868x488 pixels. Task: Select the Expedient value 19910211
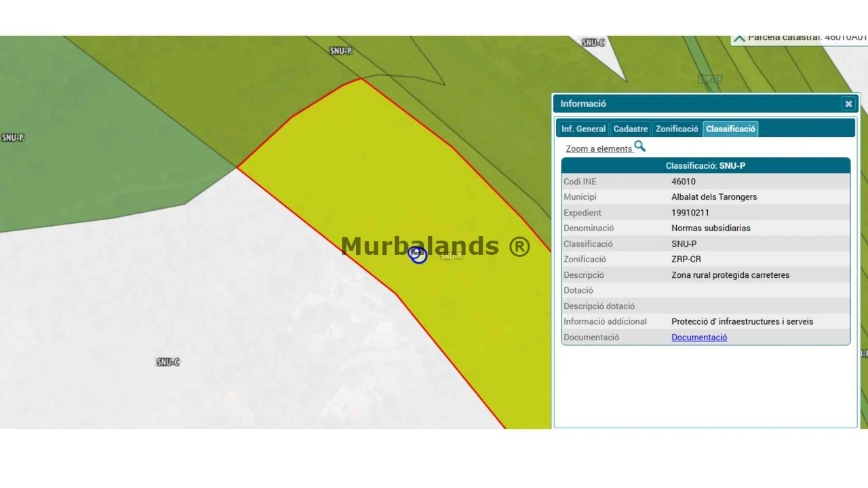[690, 213]
